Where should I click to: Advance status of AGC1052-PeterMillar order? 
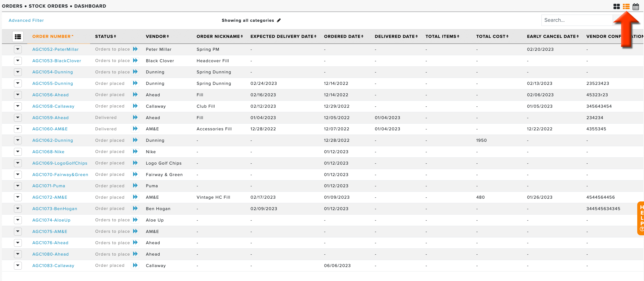click(135, 49)
